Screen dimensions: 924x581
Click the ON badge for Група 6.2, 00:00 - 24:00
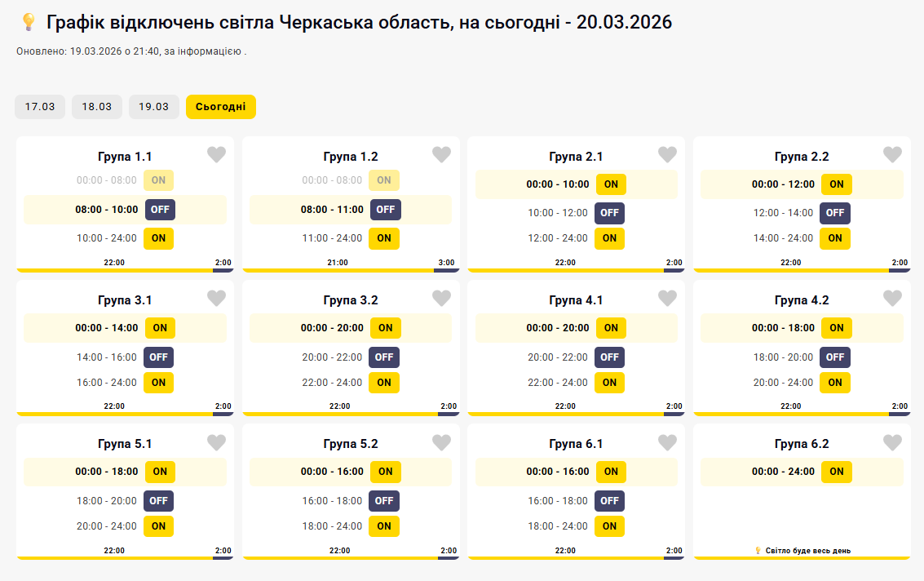[x=837, y=472]
